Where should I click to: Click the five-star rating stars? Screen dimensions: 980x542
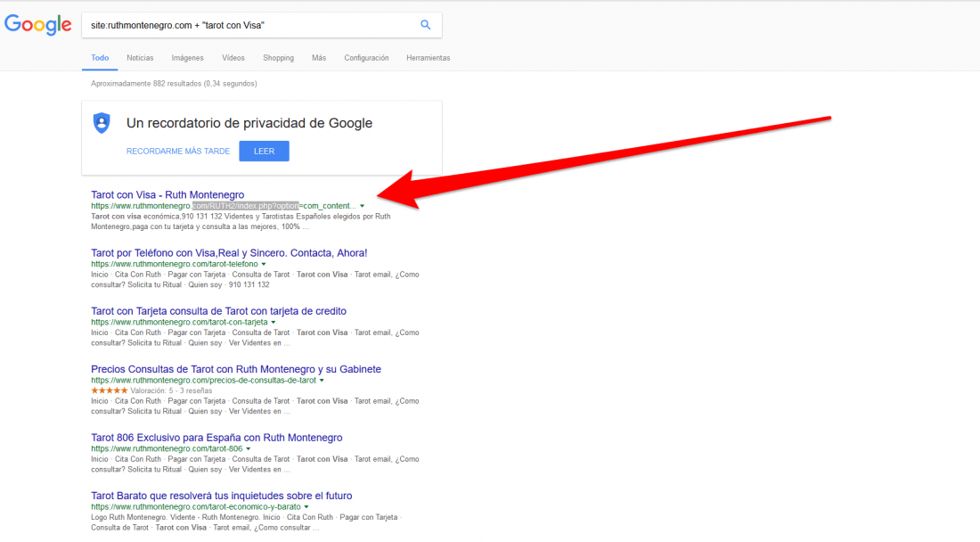pyautogui.click(x=110, y=390)
